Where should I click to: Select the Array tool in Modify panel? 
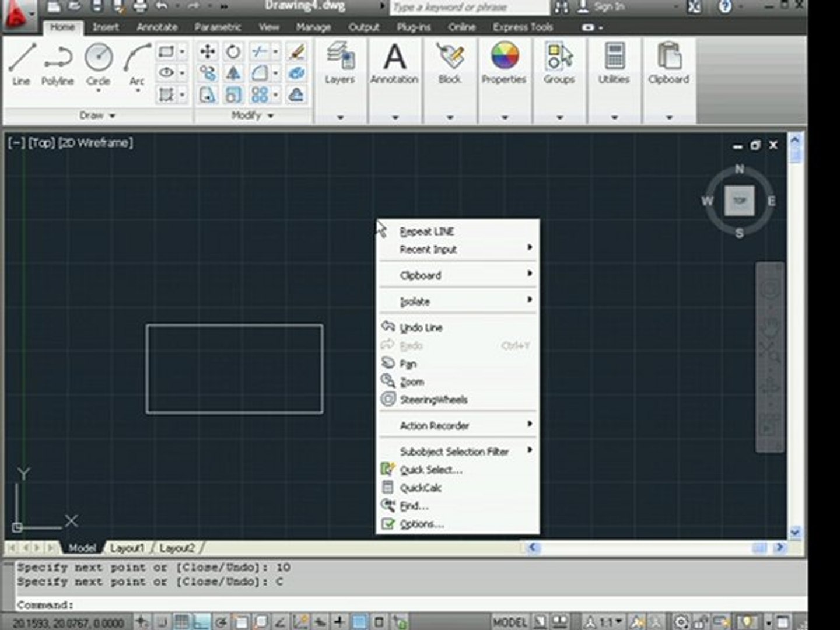click(260, 94)
